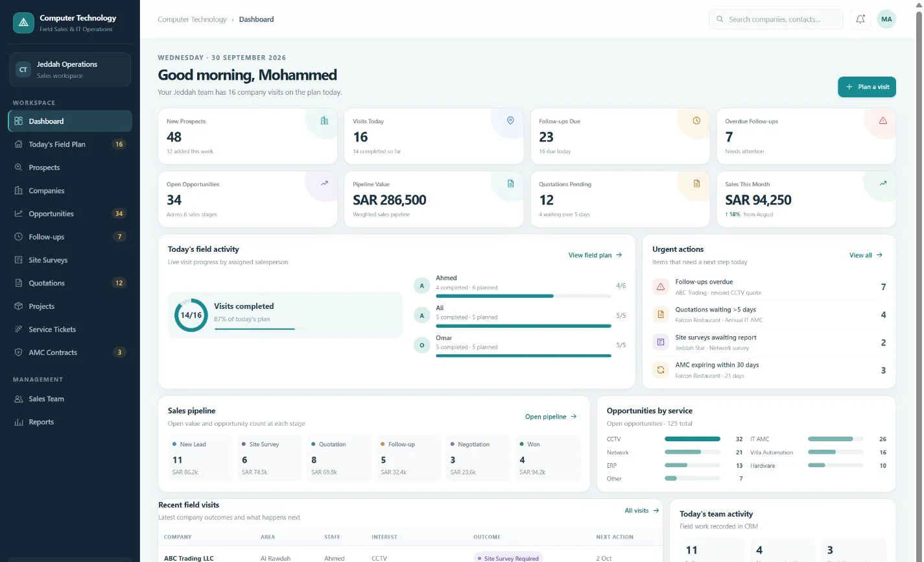The image size is (924, 562).
Task: Click the Overdue Follow-ups warning icon
Action: [883, 121]
